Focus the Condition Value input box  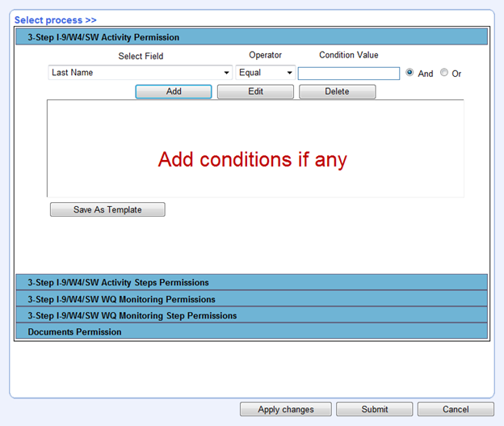click(x=349, y=74)
